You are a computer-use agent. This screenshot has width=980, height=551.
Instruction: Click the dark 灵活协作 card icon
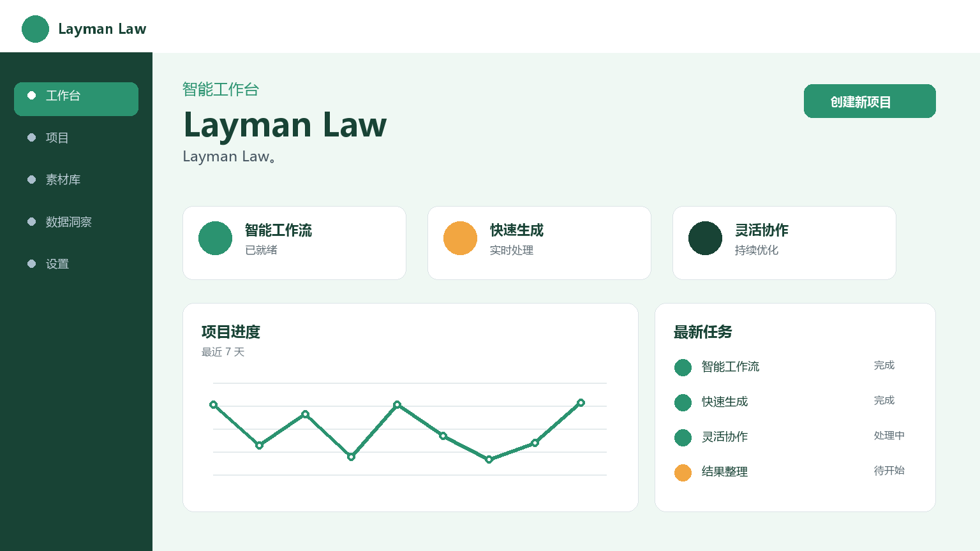tap(705, 238)
